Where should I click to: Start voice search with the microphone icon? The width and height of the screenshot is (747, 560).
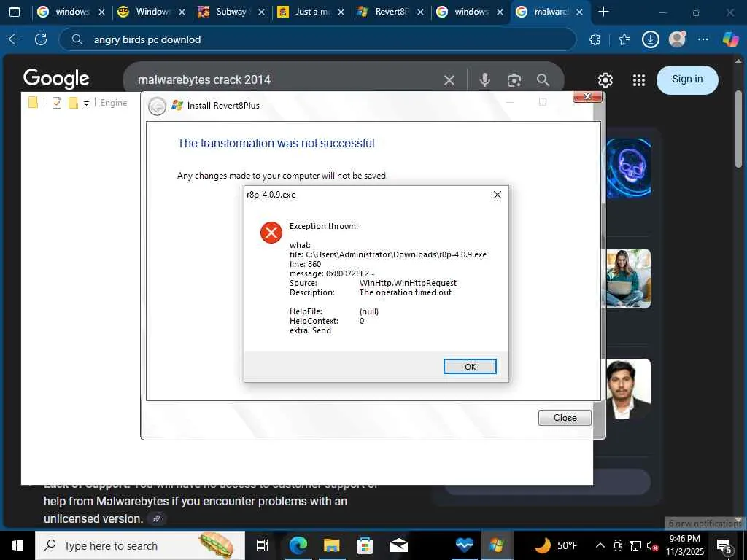coord(484,80)
